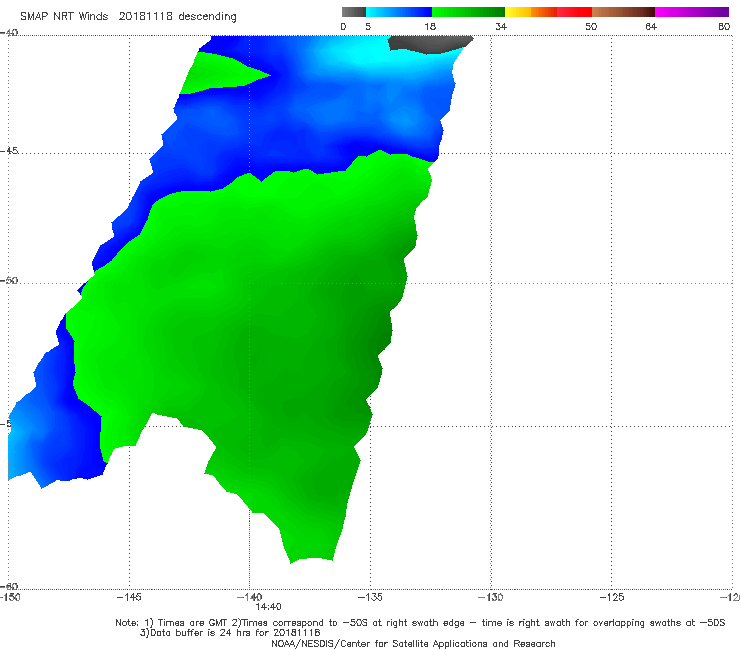Click the magenta 64–80 segment of the color bar
The image size is (740, 650).
692,12
